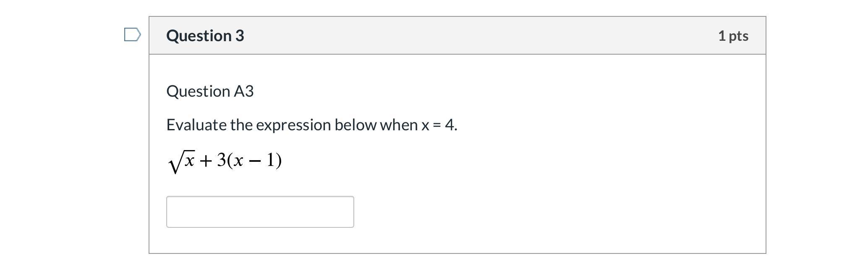Click the x under the radical
This screenshot has height=269, width=868.
pyautogui.click(x=189, y=160)
